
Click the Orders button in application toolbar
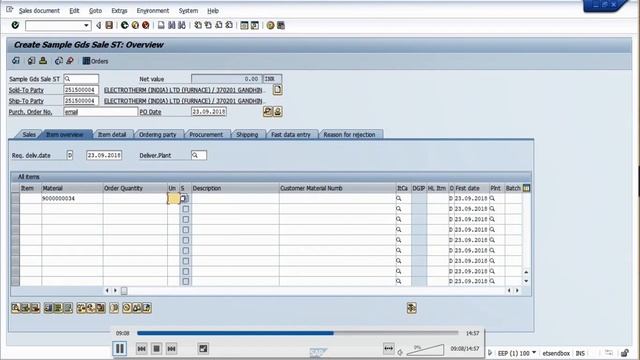[96, 61]
